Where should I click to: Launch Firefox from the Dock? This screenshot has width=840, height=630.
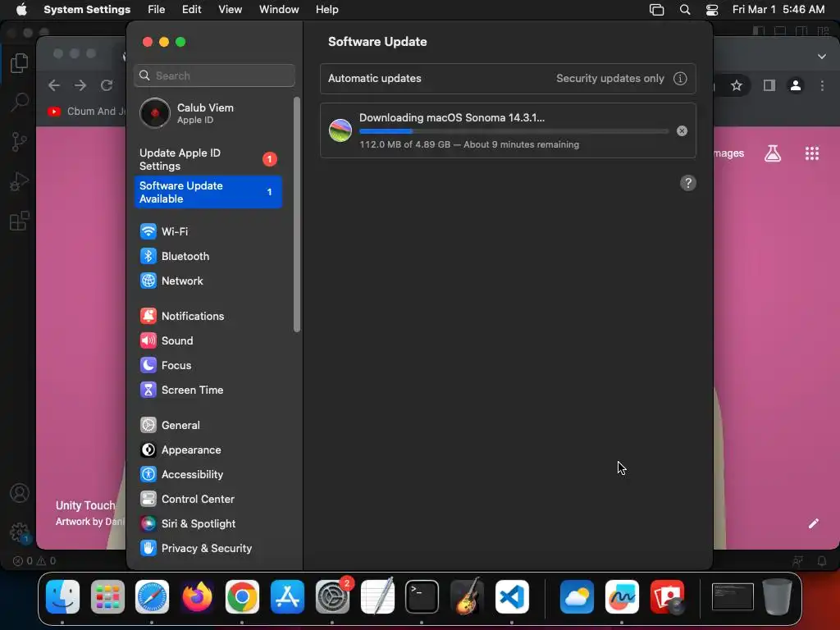[197, 596]
